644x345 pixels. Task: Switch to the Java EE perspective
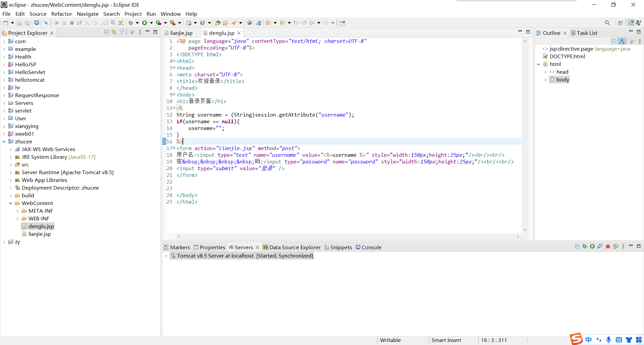[631, 23]
